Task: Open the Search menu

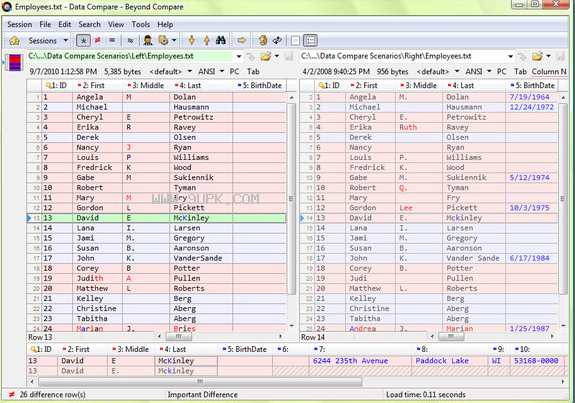Action: [x=89, y=25]
